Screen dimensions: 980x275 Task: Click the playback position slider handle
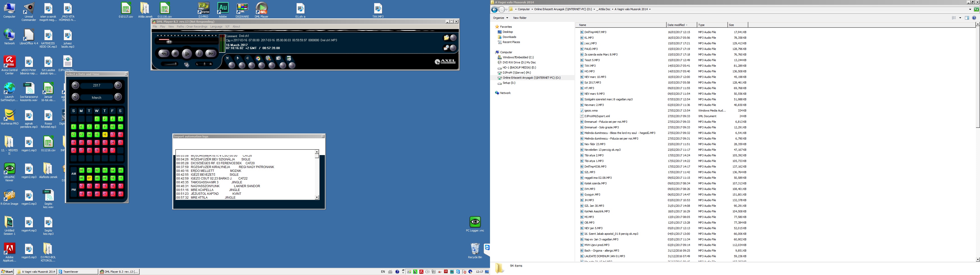coord(169,42)
